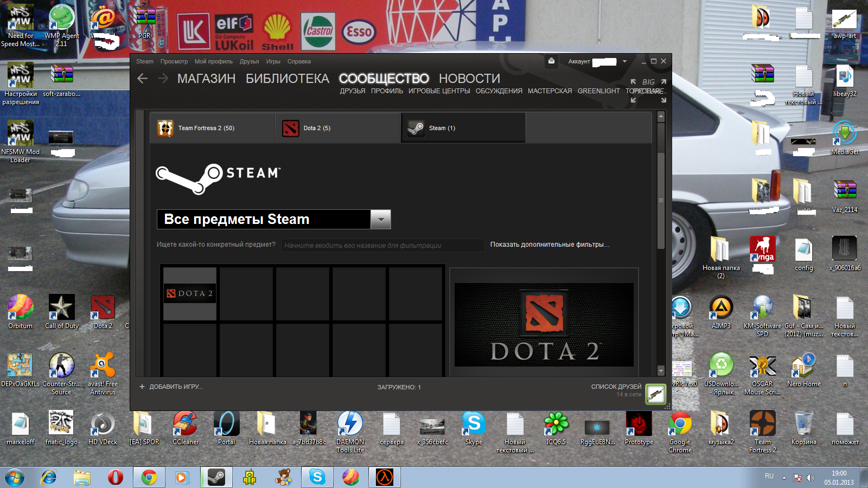Open the Steam menu

[x=144, y=61]
